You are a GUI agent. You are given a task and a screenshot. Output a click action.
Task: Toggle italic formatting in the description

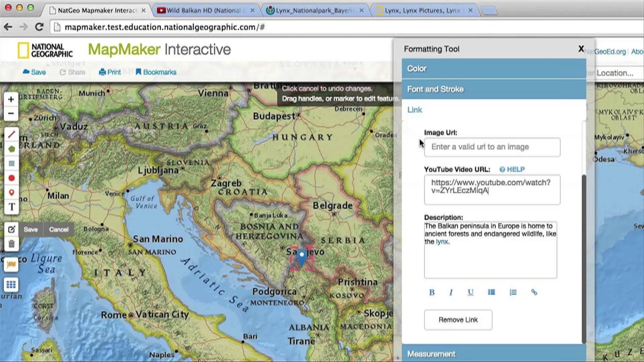451,292
